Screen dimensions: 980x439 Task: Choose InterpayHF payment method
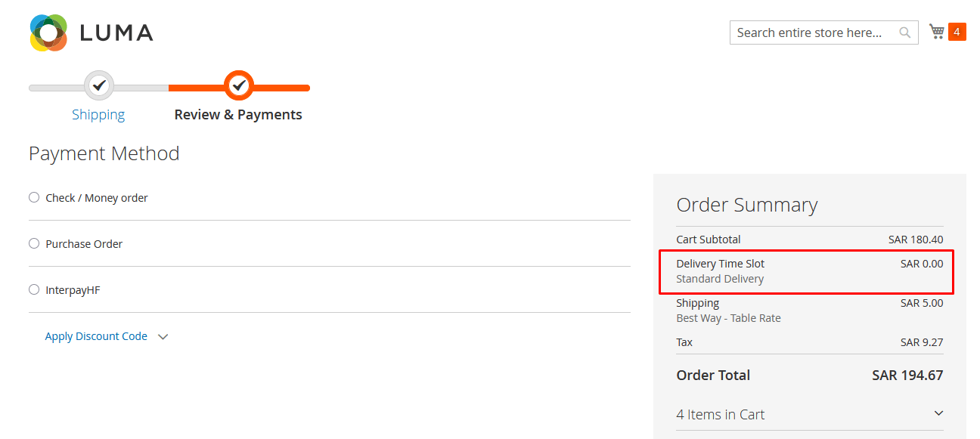34,290
